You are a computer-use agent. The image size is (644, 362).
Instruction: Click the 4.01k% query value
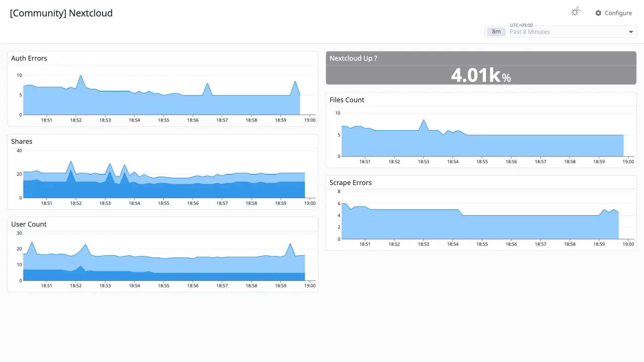click(481, 75)
